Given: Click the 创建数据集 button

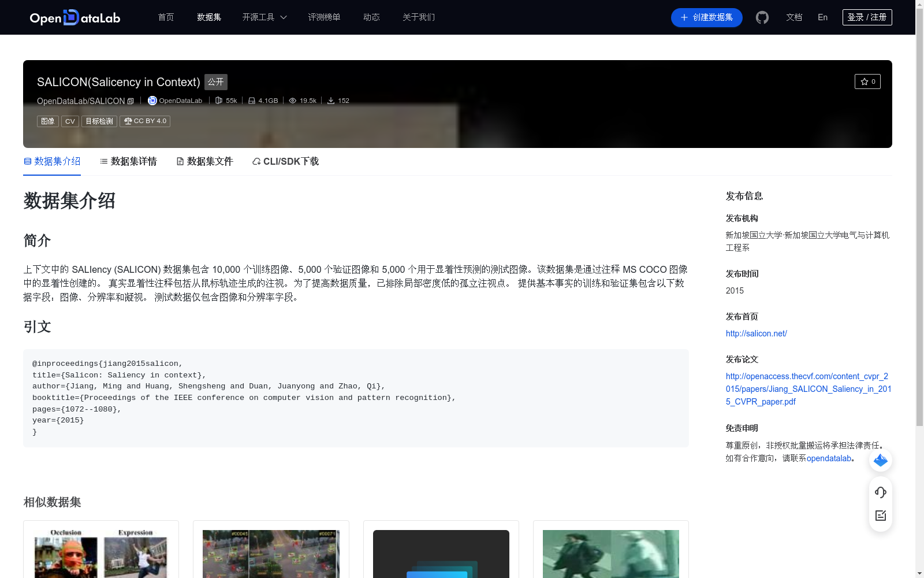Looking at the screenshot, I should coord(706,17).
